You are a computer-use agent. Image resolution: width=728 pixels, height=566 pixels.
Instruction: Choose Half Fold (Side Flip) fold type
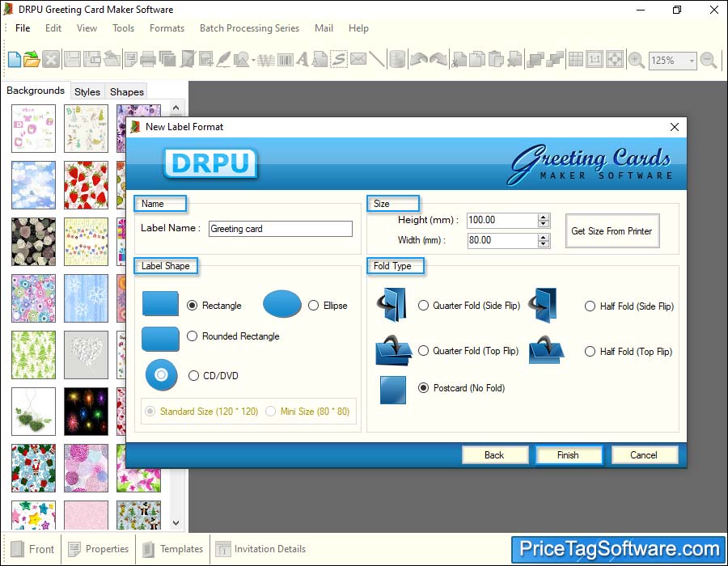point(590,306)
